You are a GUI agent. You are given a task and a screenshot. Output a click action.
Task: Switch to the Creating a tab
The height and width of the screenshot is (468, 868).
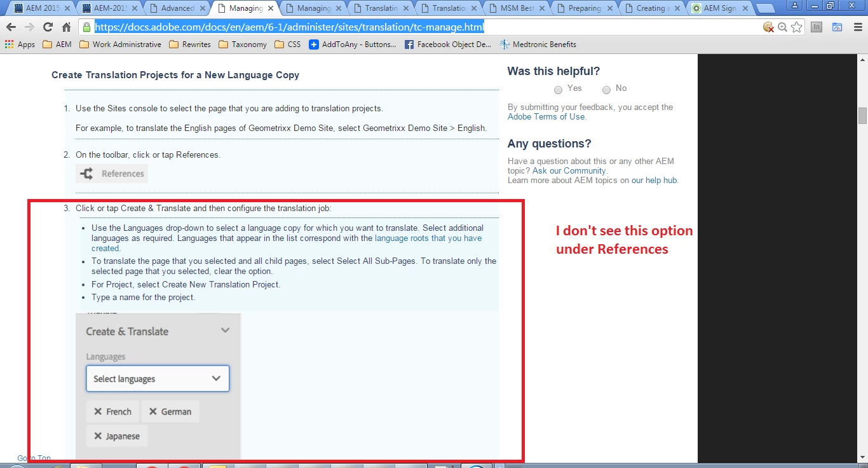pyautogui.click(x=652, y=8)
